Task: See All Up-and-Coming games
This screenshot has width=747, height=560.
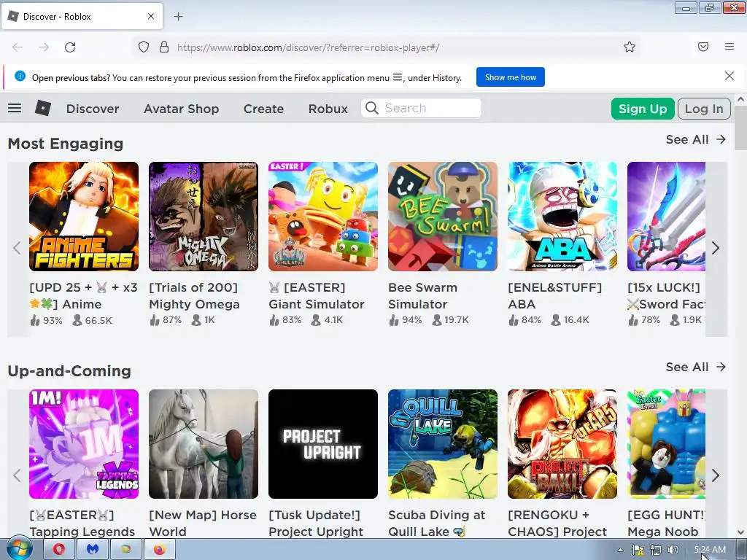Action: click(695, 367)
